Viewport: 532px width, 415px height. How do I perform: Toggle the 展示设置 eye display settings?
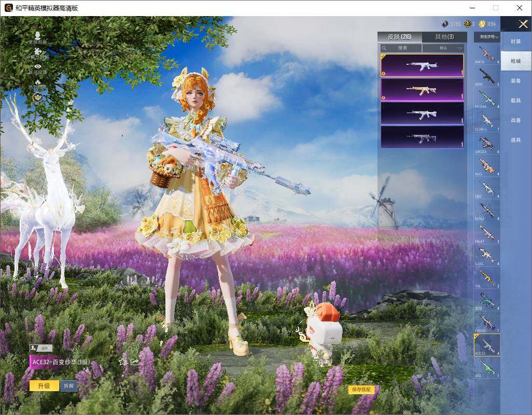[x=38, y=66]
